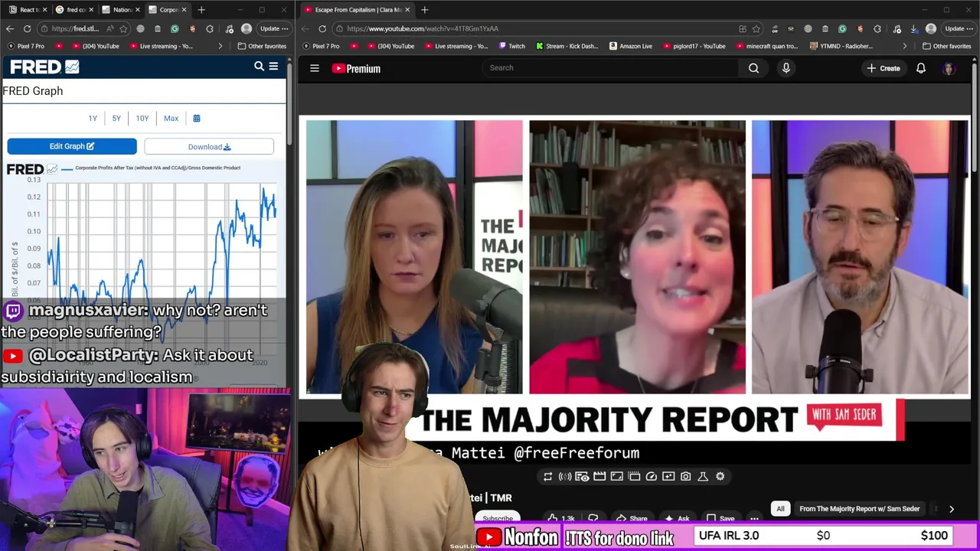Viewport: 980px width, 551px height.
Task: Open the flask experiments extension icon
Action: coord(703,476)
